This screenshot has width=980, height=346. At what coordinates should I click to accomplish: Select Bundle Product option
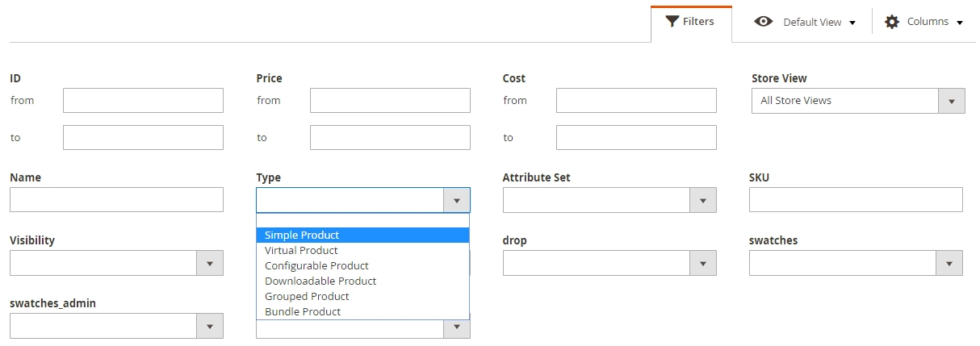coord(363,312)
